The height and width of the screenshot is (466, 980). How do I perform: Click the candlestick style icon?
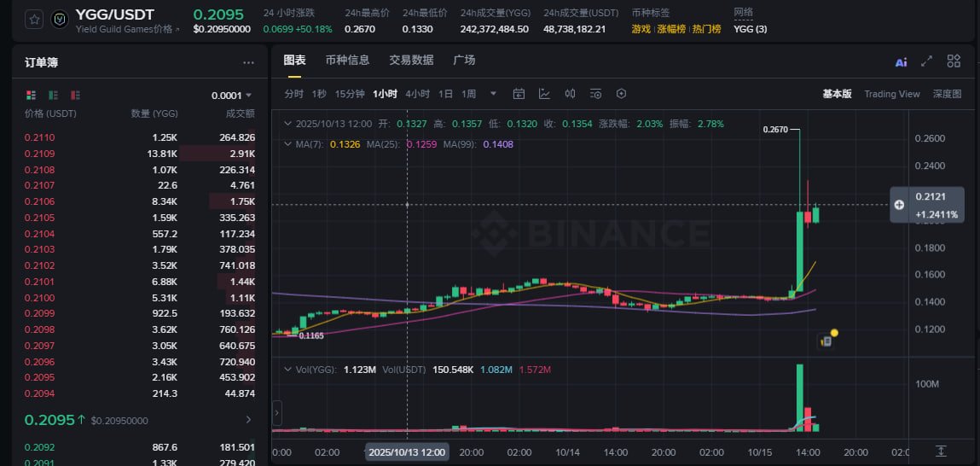pyautogui.click(x=570, y=94)
